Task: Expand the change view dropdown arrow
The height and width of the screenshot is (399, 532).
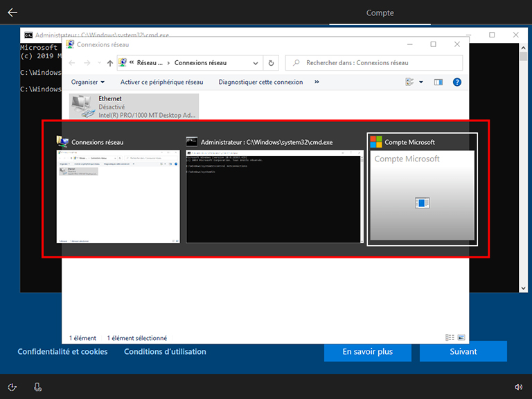Action: [420, 82]
